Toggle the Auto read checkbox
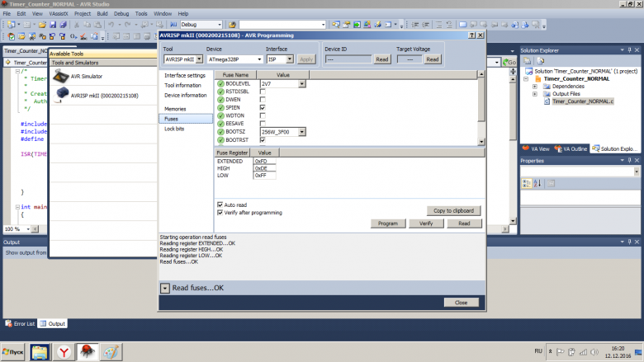This screenshot has width=644, height=362. (220, 205)
